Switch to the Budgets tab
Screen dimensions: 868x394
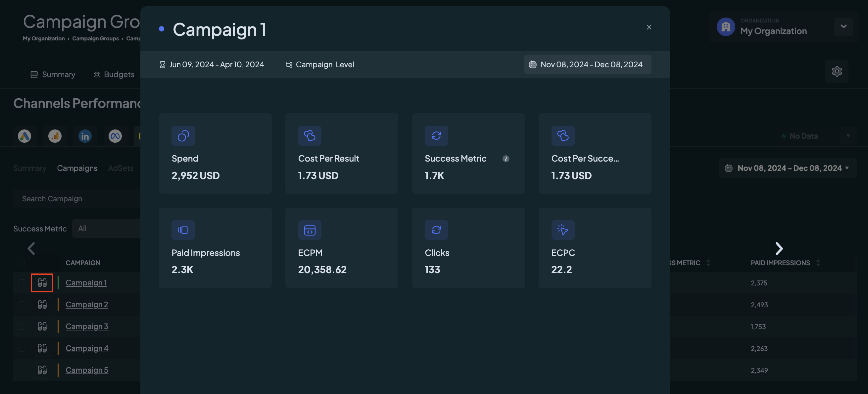(x=114, y=74)
